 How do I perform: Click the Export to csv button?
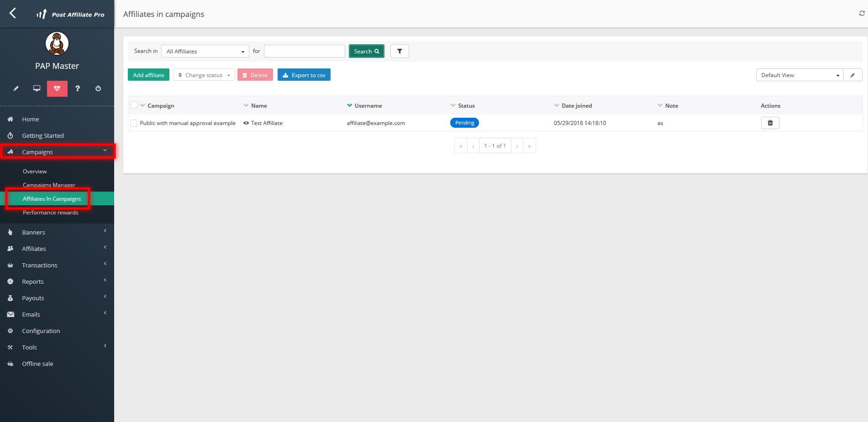point(304,75)
